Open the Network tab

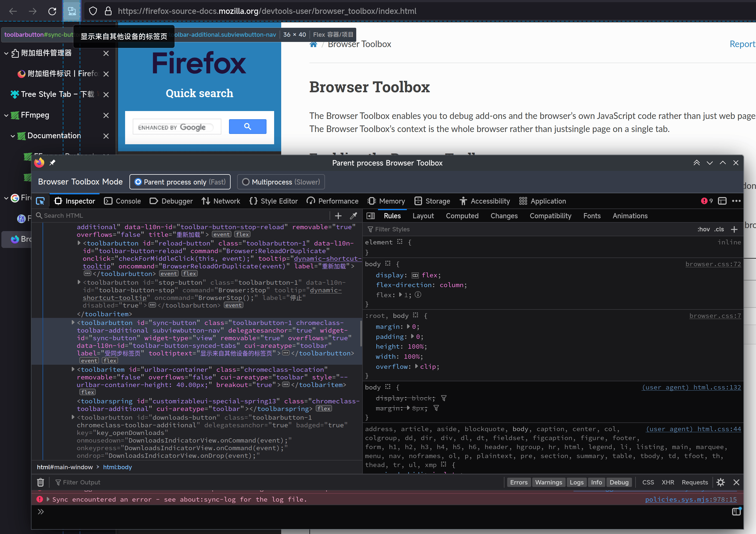click(x=221, y=201)
